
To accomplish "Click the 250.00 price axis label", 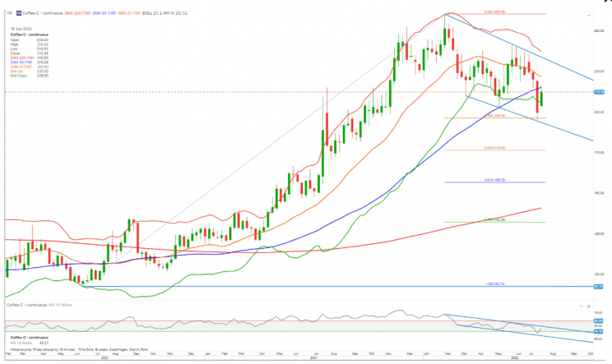I will (x=599, y=30).
